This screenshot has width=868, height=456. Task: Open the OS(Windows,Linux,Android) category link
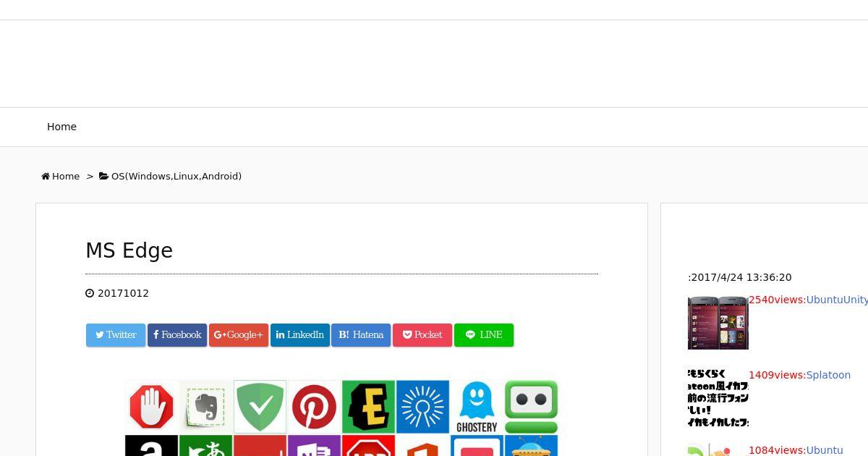coord(176,176)
